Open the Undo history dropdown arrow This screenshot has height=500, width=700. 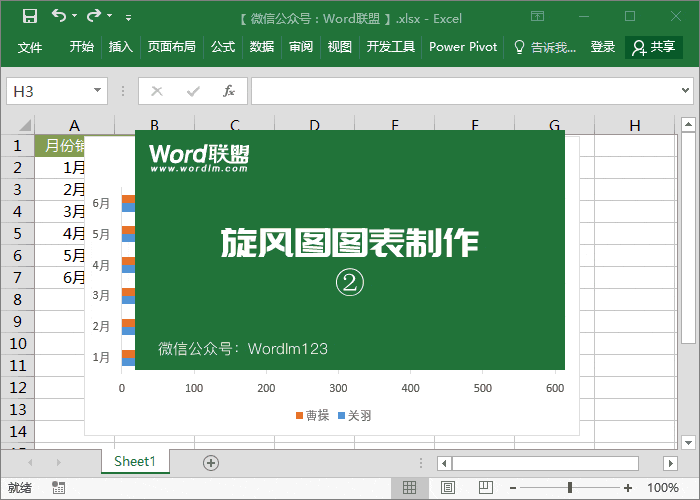pos(75,17)
